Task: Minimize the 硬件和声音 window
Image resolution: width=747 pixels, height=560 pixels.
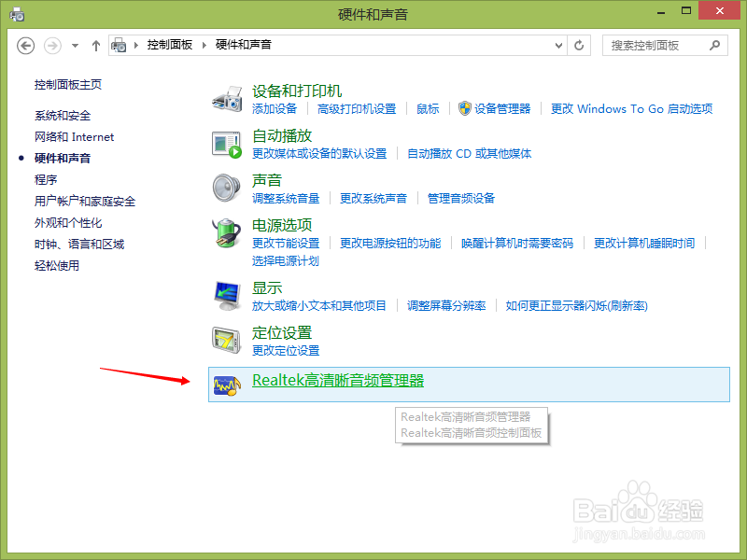Action: 661,11
